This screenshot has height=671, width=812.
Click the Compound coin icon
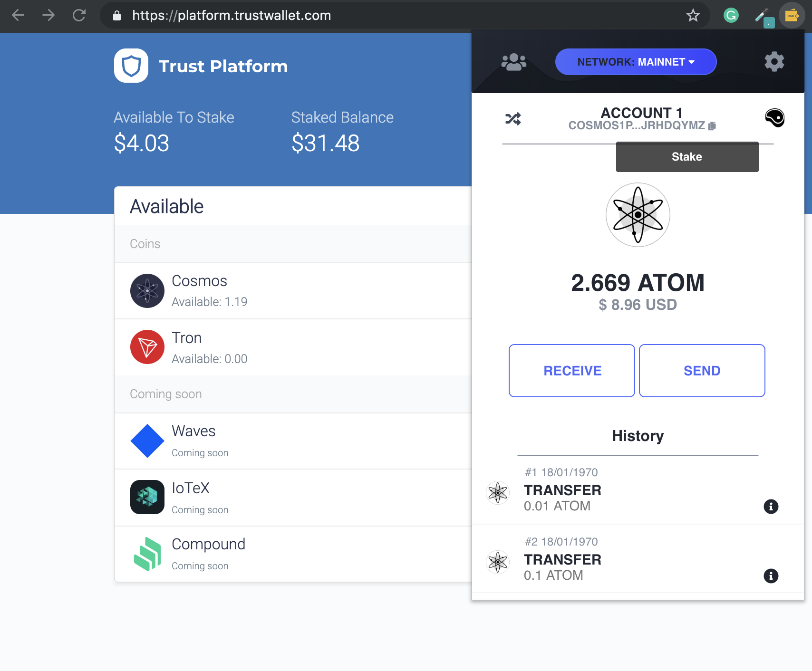pos(147,554)
